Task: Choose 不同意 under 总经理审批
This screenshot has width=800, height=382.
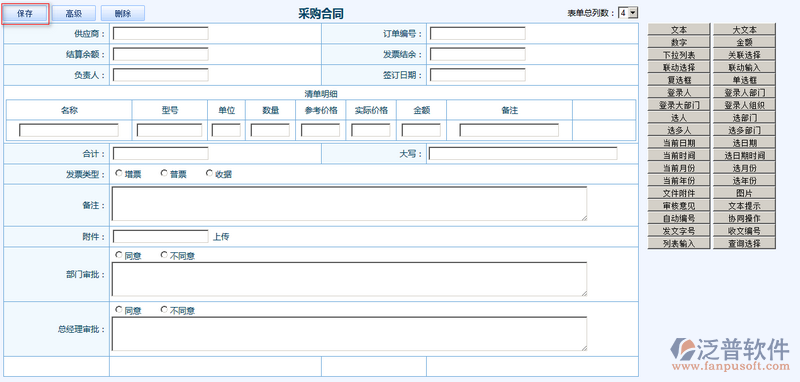Action: point(164,309)
